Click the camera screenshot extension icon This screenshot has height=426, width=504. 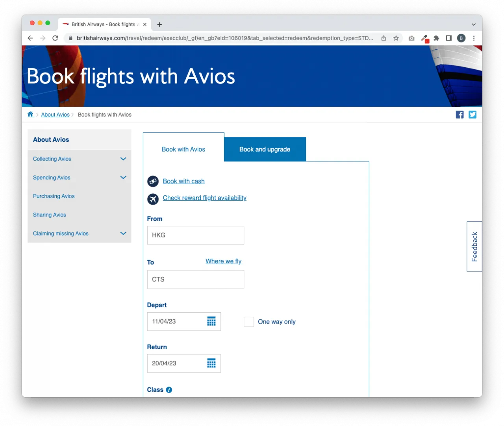(x=411, y=38)
